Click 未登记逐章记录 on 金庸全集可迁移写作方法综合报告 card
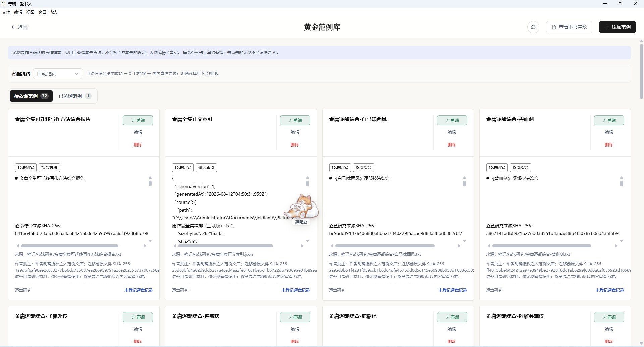 pyautogui.click(x=139, y=290)
